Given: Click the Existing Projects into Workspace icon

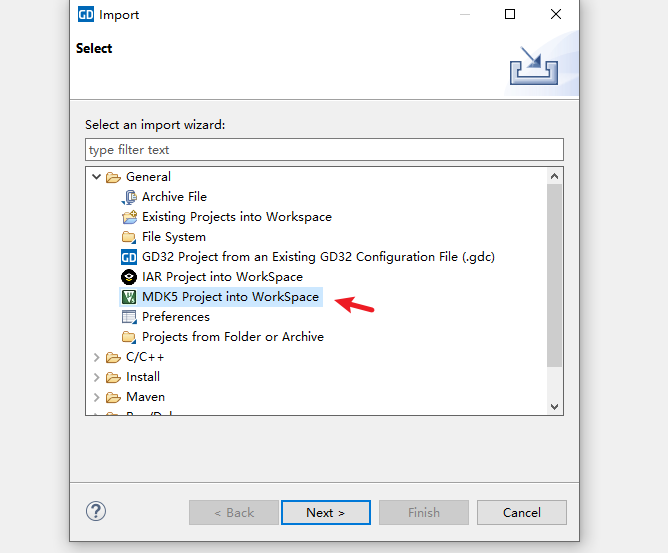Looking at the screenshot, I should coord(129,217).
